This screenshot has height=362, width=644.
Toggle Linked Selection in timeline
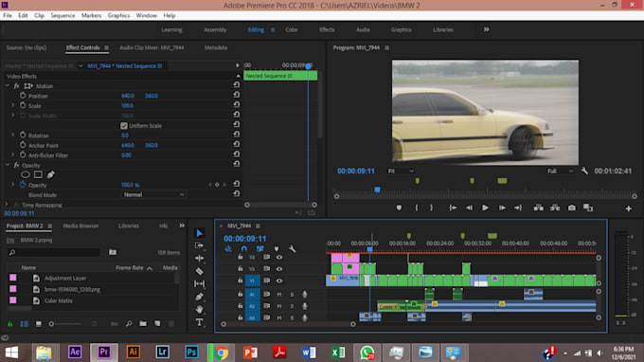tap(260, 249)
